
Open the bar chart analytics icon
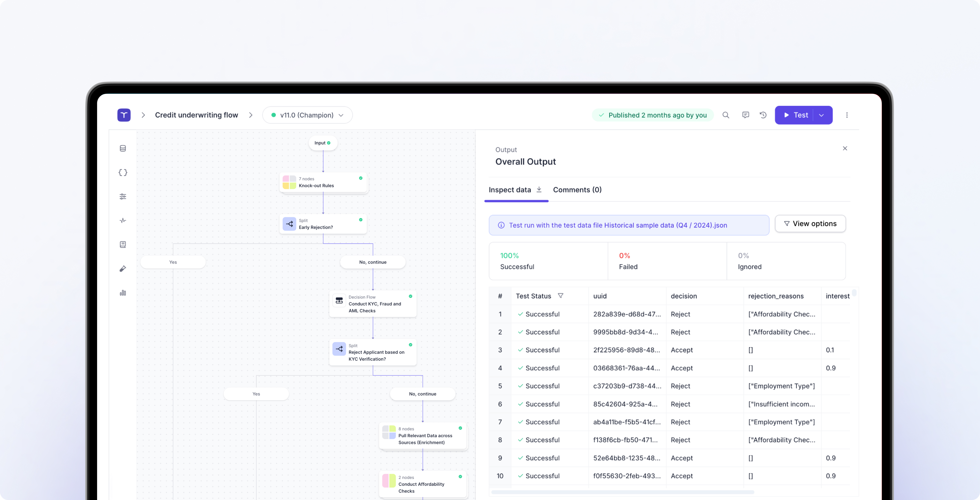point(123,293)
